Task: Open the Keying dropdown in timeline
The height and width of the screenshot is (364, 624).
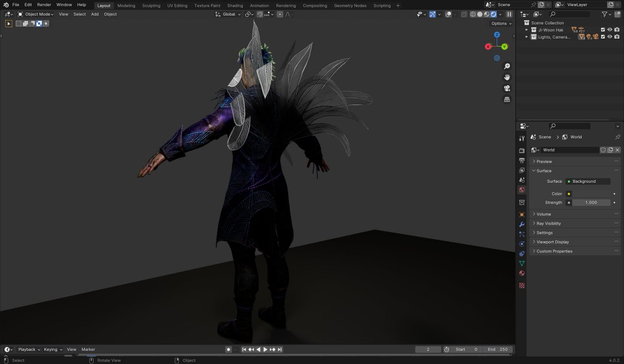Action: [53, 349]
